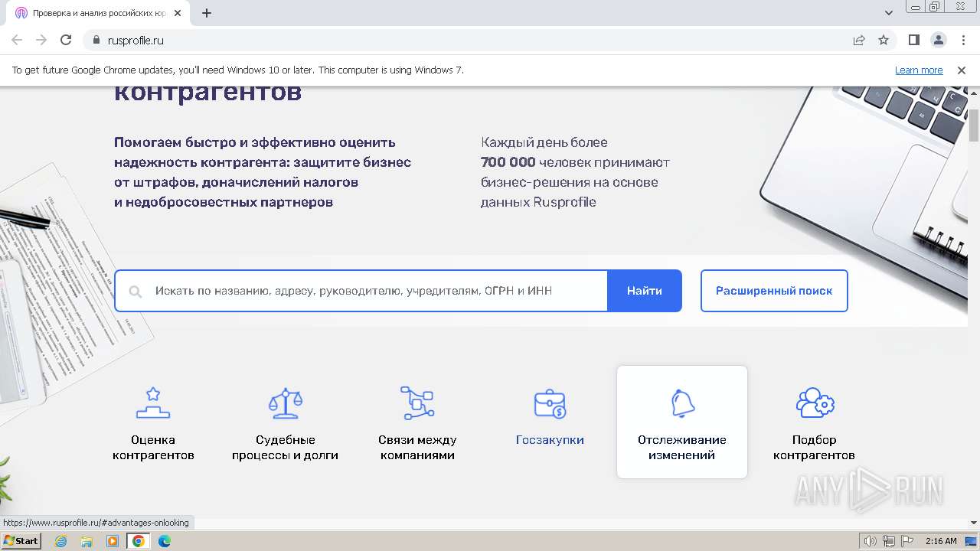This screenshot has height=551, width=980.
Task: Click the Госзакупки briefcase icon
Action: (x=550, y=403)
